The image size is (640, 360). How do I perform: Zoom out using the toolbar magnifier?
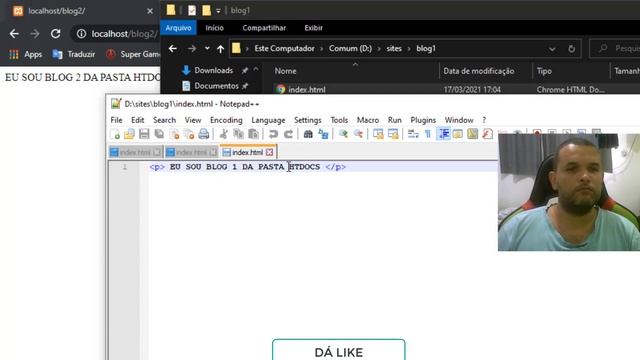click(x=358, y=134)
